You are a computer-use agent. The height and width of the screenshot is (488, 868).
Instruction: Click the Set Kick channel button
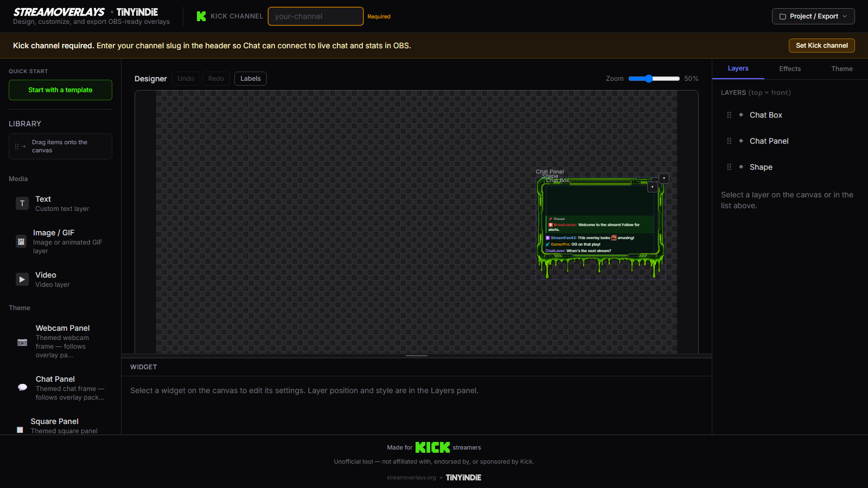pos(822,46)
